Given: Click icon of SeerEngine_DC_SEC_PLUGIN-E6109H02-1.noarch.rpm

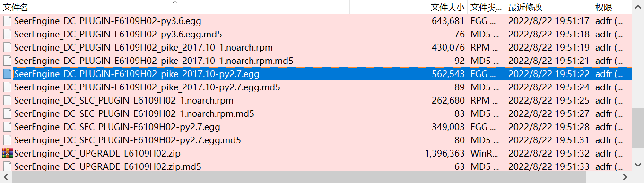Looking at the screenshot, I should pyautogui.click(x=7, y=100).
